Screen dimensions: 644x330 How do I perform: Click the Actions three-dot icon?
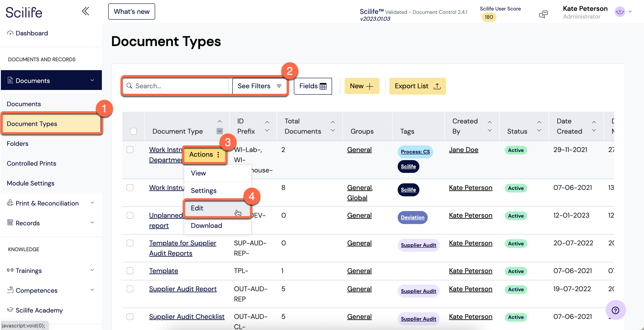[x=218, y=155]
